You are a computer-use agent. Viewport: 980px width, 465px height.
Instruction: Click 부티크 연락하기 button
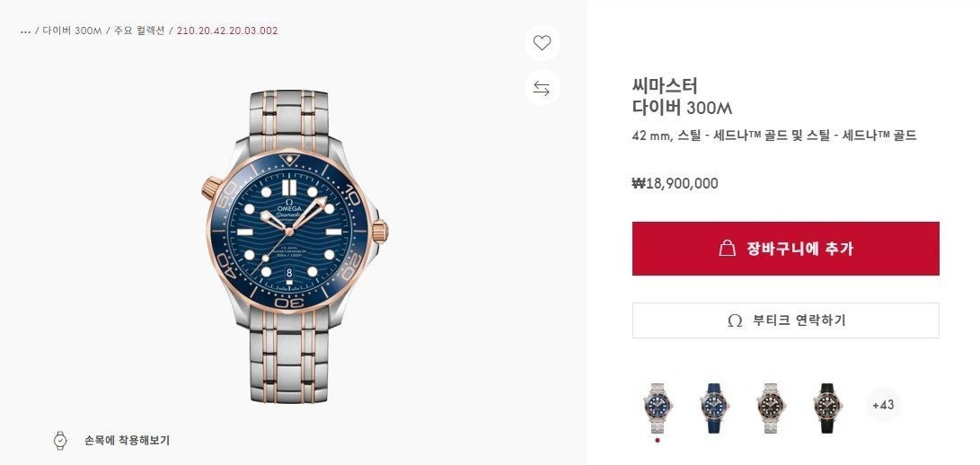tap(785, 320)
